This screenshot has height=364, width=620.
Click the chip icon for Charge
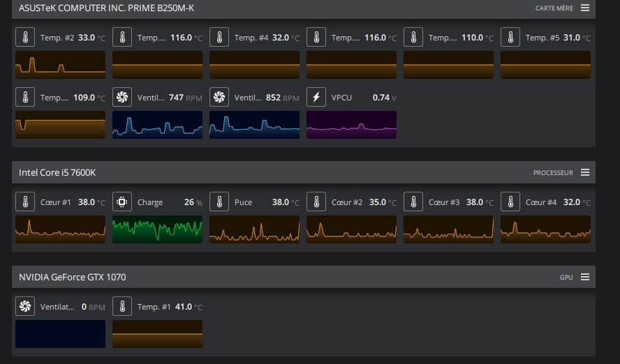point(122,202)
